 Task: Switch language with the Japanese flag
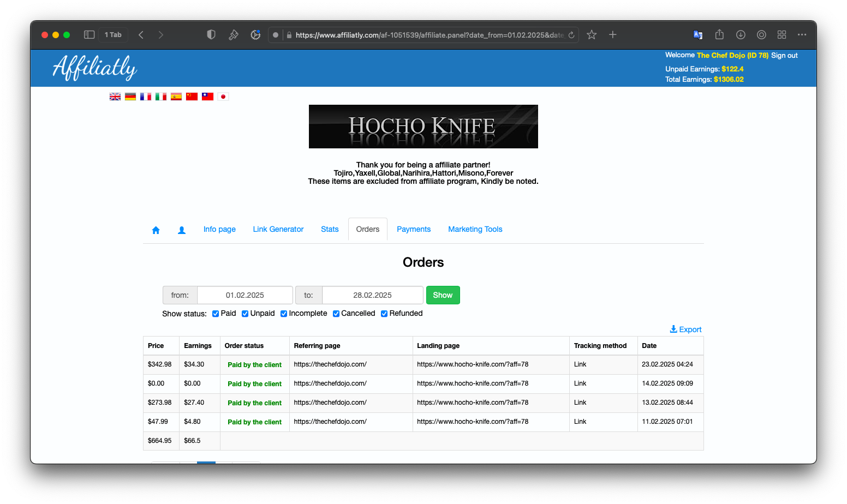click(x=223, y=97)
